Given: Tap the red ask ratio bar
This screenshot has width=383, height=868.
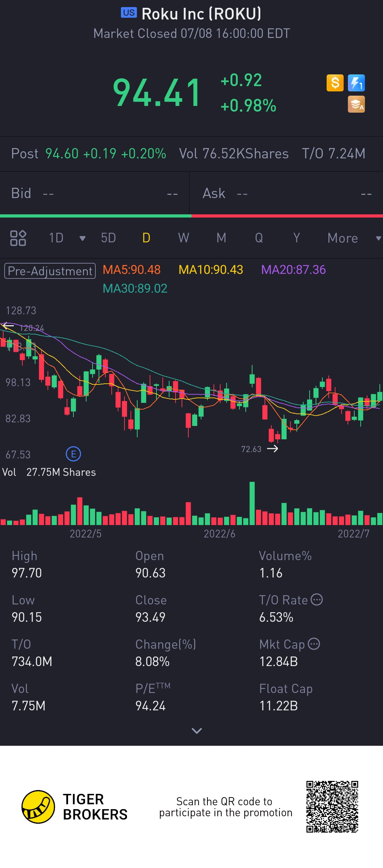Looking at the screenshot, I should (287, 216).
